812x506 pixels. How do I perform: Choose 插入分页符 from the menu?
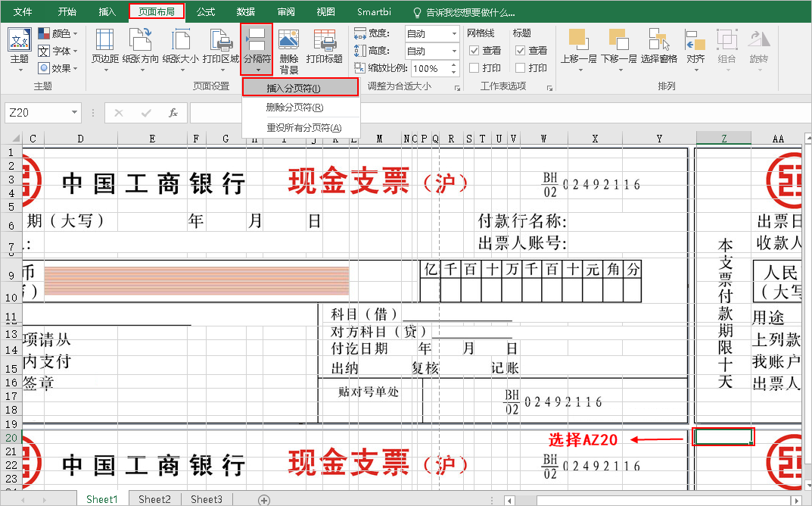click(x=300, y=88)
